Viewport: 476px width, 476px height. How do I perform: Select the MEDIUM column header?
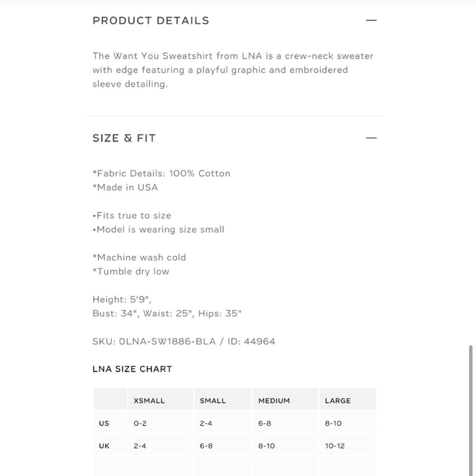point(274,400)
